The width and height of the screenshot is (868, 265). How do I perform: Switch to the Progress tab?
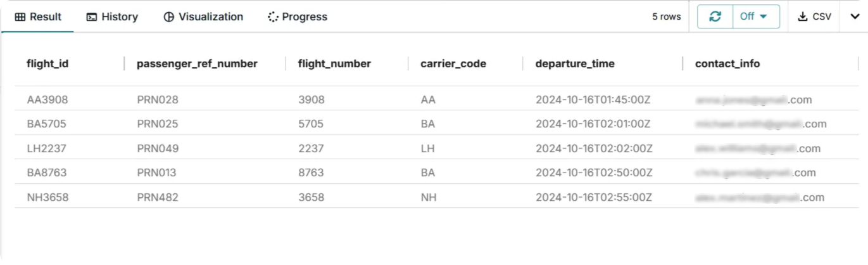[x=298, y=16]
